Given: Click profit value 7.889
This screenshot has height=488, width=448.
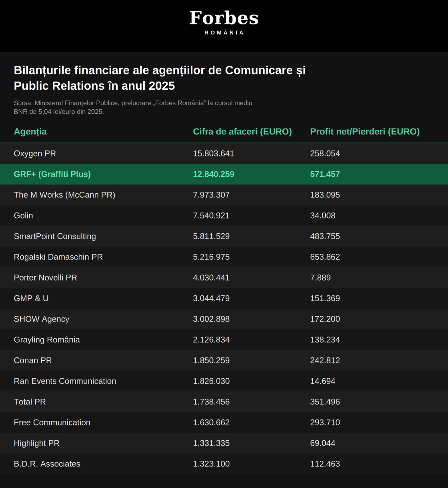Looking at the screenshot, I should [x=320, y=278].
